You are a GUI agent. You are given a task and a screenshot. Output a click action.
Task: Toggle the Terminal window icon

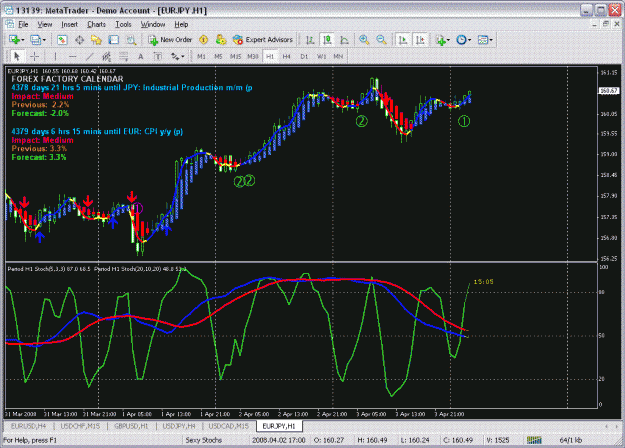[x=114, y=39]
